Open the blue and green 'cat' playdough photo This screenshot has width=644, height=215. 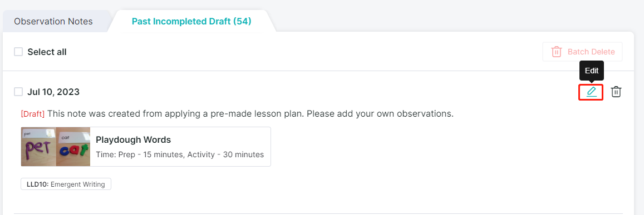(73, 147)
